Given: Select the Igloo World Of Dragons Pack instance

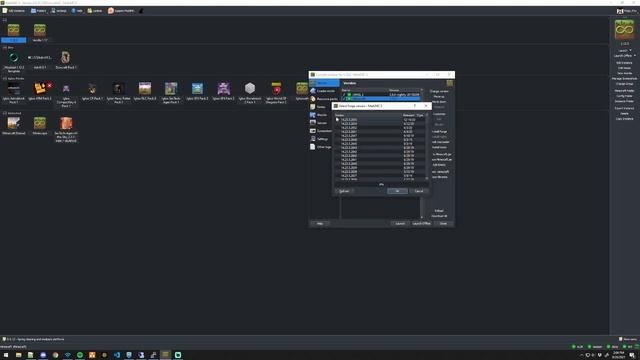Looking at the screenshot, I should (x=276, y=93).
